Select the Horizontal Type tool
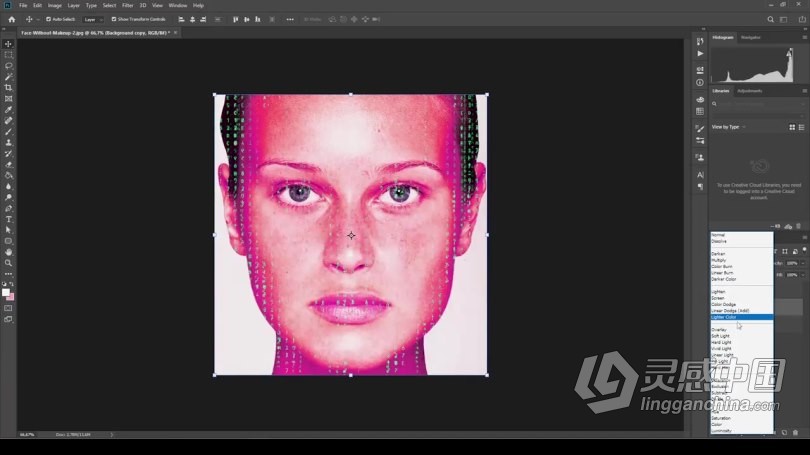 [8, 219]
